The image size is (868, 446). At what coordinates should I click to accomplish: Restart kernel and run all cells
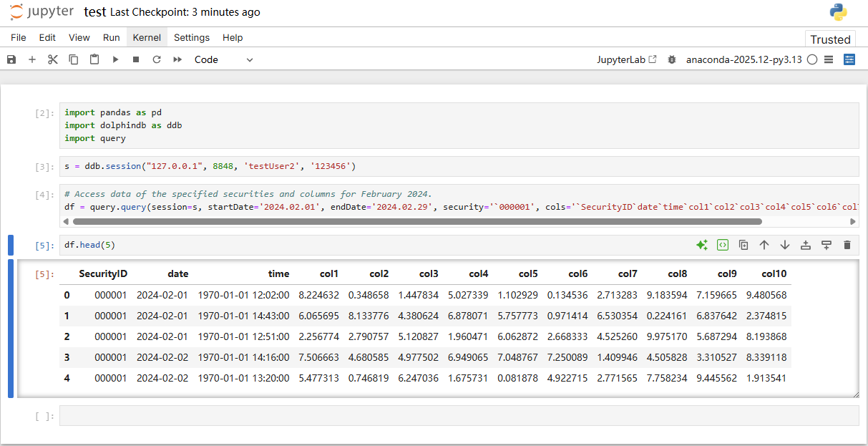coord(177,59)
